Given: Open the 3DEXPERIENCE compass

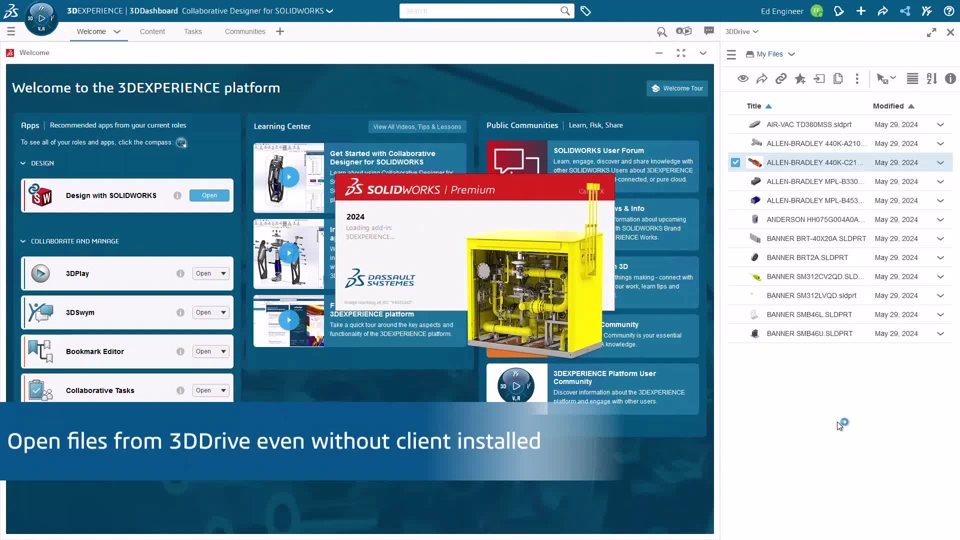Looking at the screenshot, I should (41, 18).
